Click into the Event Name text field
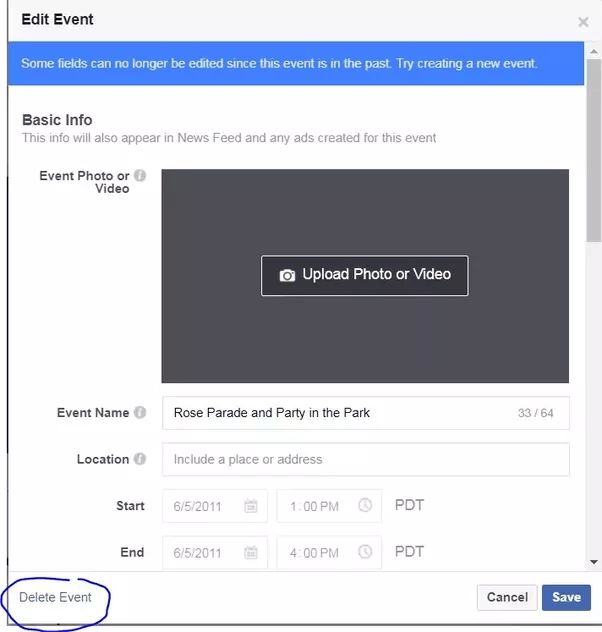The height and width of the screenshot is (632, 602). (366, 413)
